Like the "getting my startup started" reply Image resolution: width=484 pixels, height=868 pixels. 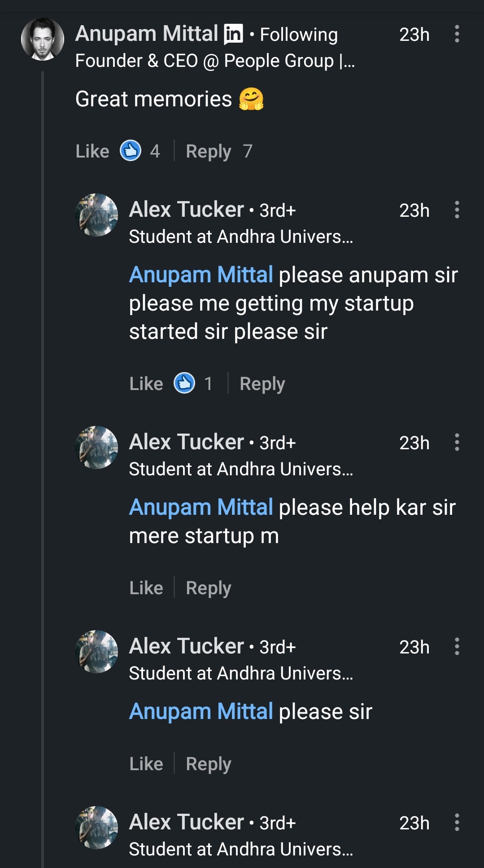pyautogui.click(x=146, y=384)
